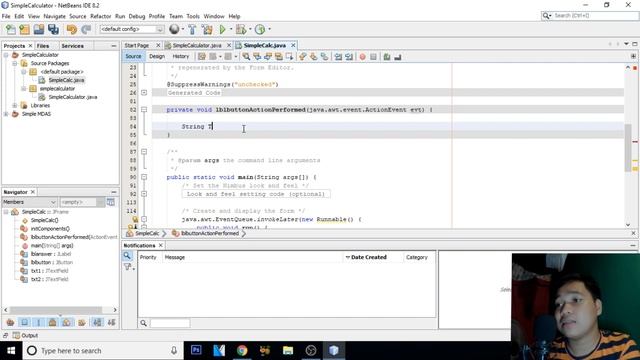Click the Undo toolbar icon
Viewport: 640px width, 360px height.
[71, 29]
